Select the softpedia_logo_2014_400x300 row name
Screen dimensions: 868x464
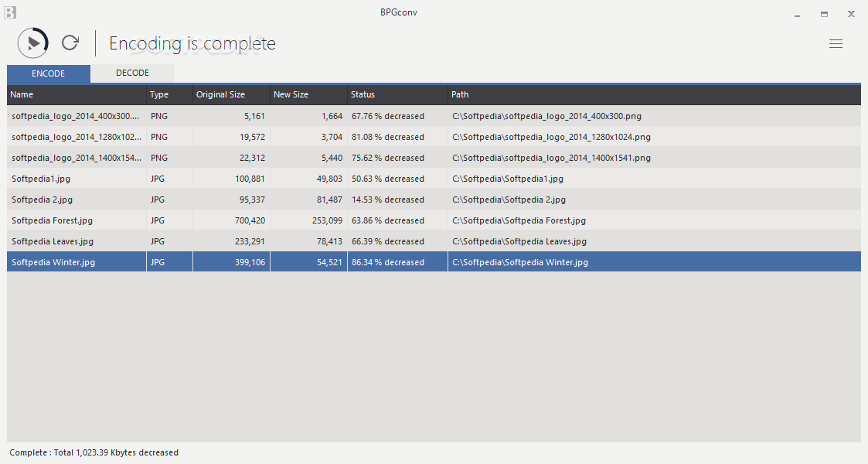[75, 116]
